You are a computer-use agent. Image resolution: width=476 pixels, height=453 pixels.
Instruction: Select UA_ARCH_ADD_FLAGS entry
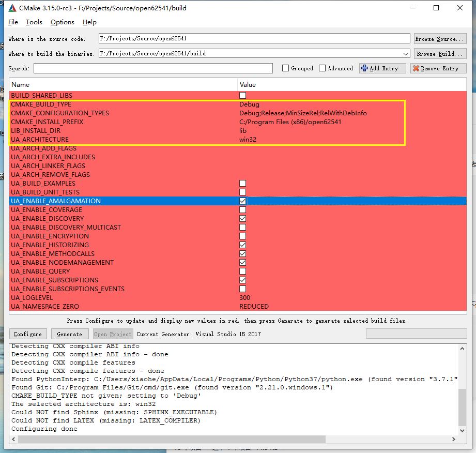(44, 148)
